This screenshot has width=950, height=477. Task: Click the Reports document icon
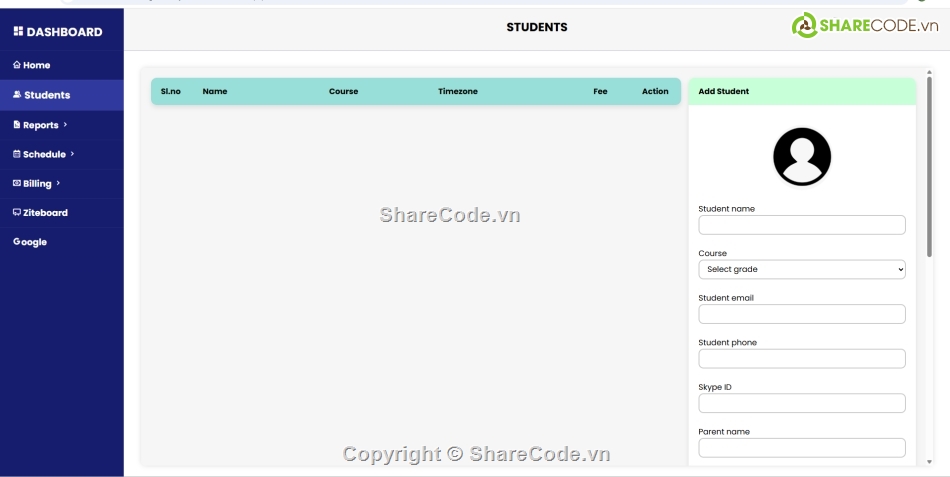(x=16, y=125)
